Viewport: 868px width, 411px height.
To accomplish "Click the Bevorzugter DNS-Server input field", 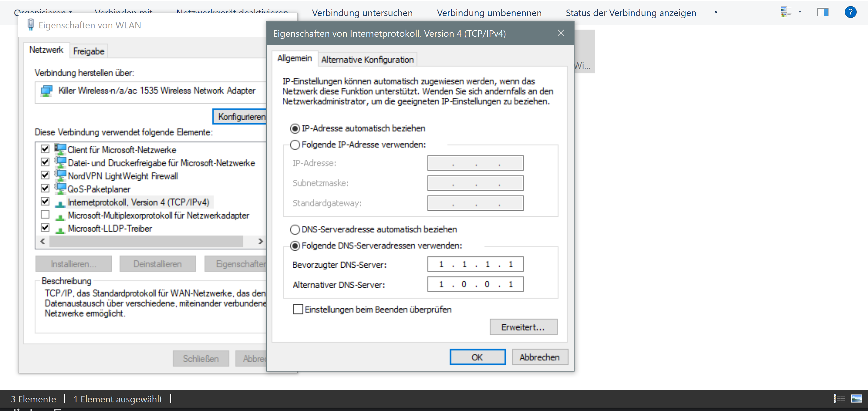I will coord(475,264).
